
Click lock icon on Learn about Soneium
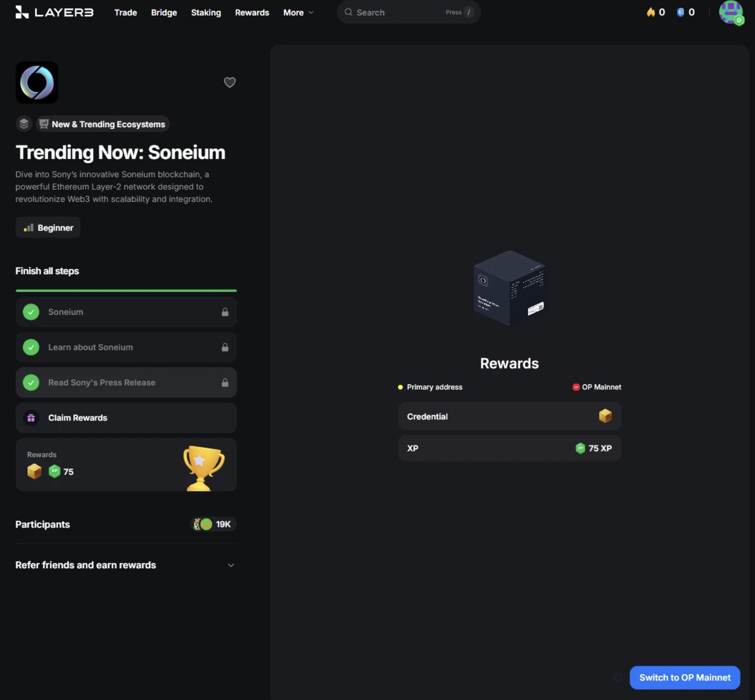[225, 347]
